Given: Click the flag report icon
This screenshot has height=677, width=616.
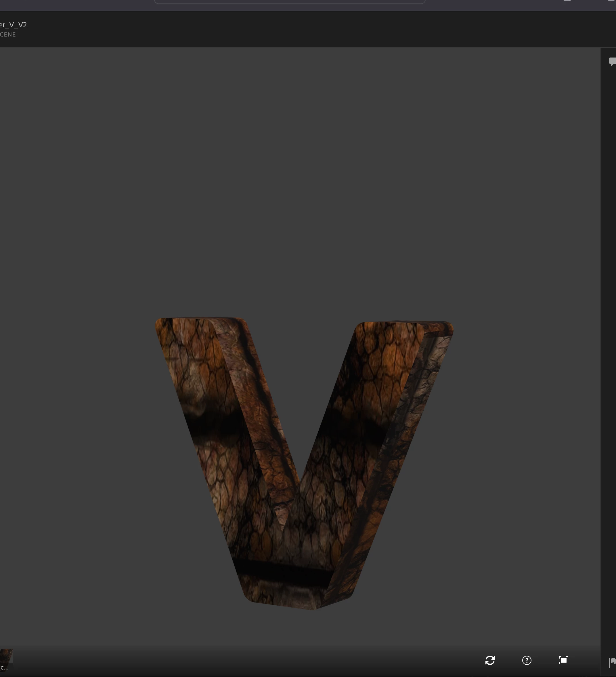Looking at the screenshot, I should pos(612,662).
